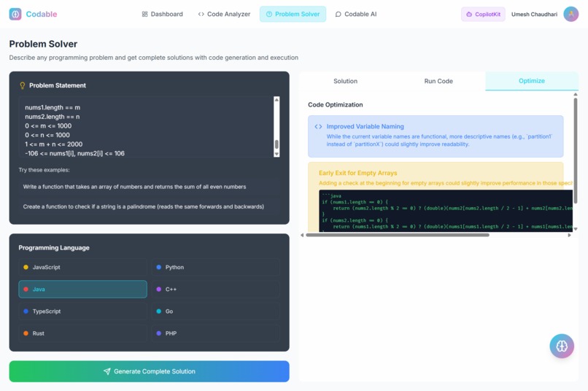Click the Early Exit for Empty Arrays heading
The image size is (588, 391).
click(357, 173)
